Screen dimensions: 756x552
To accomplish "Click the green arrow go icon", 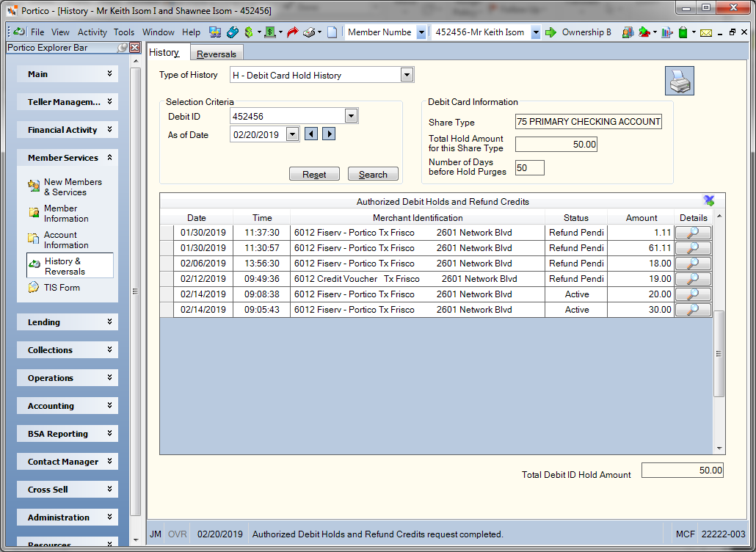I will 550,32.
